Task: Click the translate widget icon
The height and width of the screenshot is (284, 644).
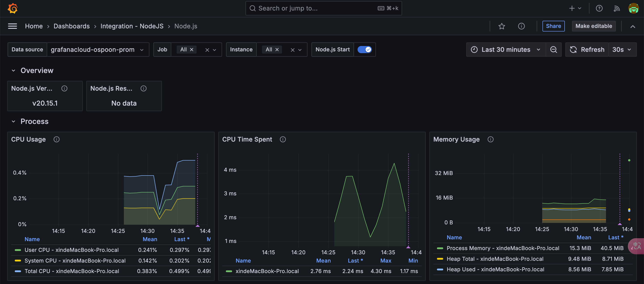Action: pos(636,246)
